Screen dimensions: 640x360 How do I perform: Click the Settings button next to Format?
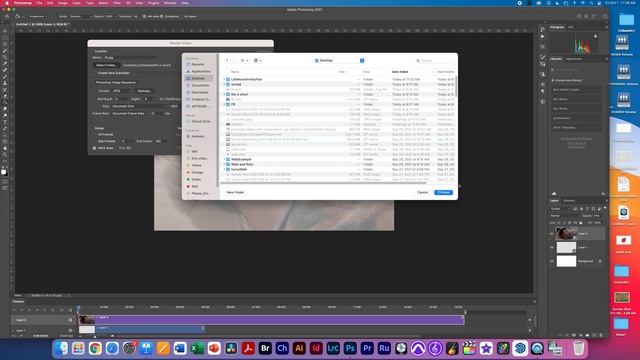tap(144, 91)
